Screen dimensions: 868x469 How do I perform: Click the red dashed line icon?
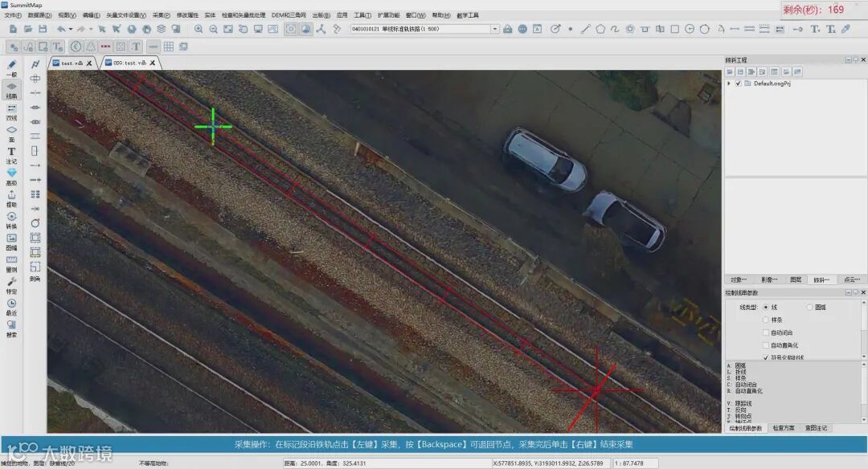[x=105, y=47]
